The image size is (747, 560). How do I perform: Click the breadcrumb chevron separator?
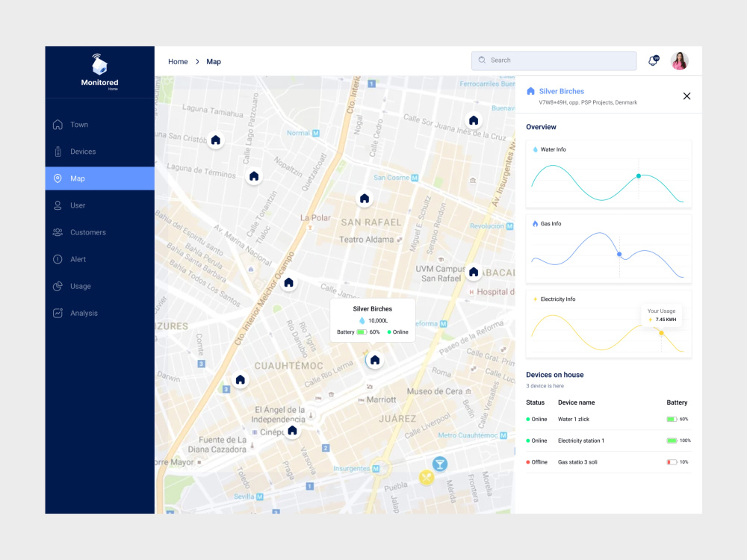click(197, 61)
